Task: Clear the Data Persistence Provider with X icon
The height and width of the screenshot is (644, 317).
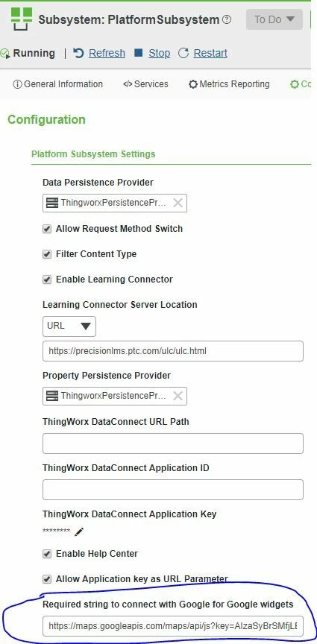Action: click(x=178, y=203)
